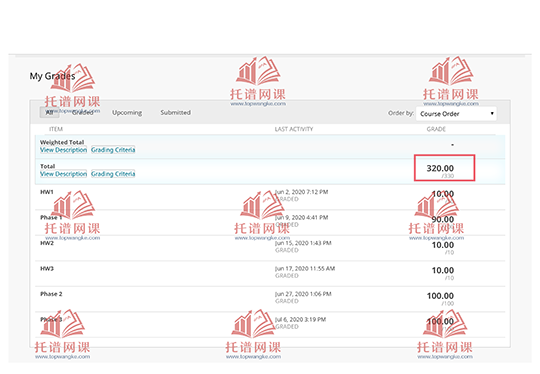Click the Jun 2, 2020 7:12 PM date
The height and width of the screenshot is (374, 540).
pyautogui.click(x=301, y=192)
